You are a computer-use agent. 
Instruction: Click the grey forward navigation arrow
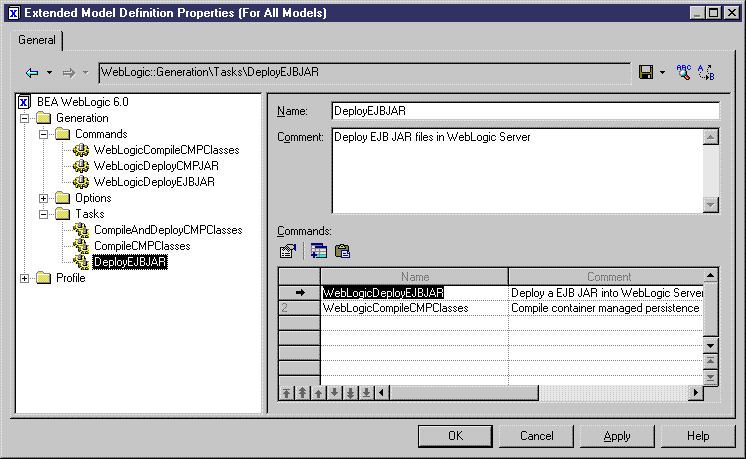69,73
